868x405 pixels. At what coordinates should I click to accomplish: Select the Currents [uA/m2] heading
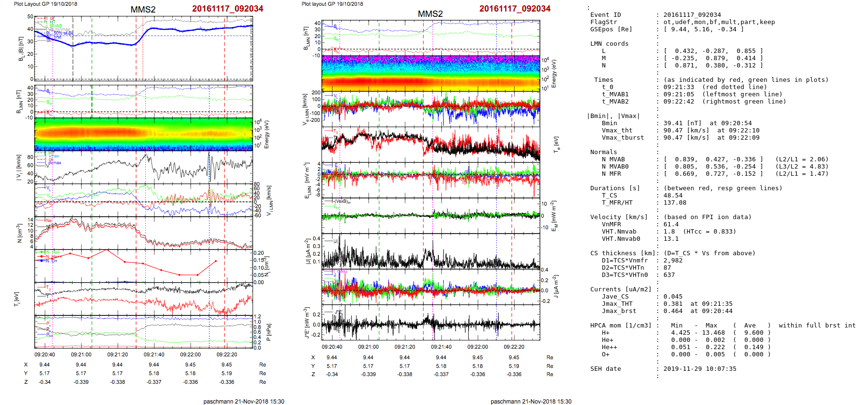click(621, 289)
